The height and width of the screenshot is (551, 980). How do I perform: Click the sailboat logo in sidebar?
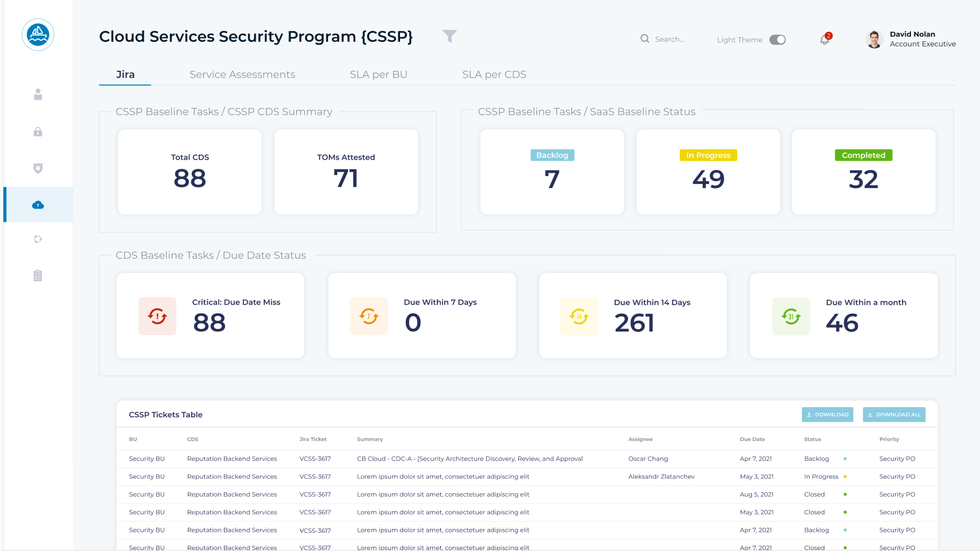click(x=38, y=35)
